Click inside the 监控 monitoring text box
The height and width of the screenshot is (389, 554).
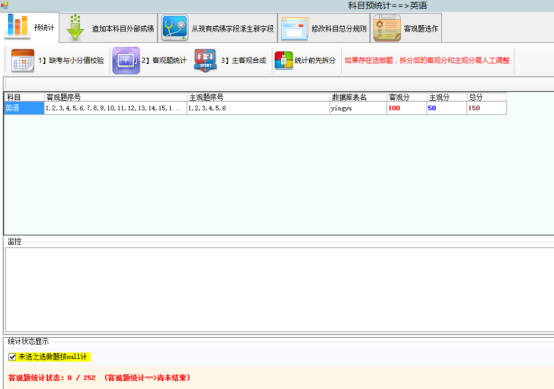pyautogui.click(x=279, y=289)
